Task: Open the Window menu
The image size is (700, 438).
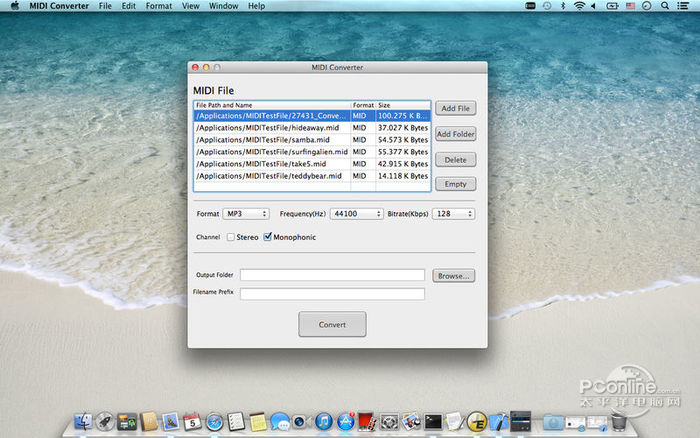Action: (223, 6)
